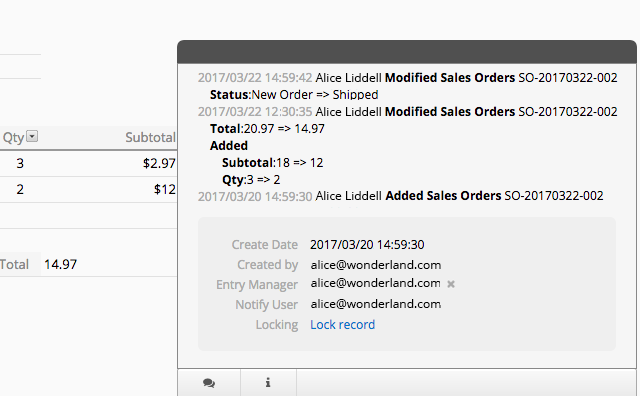The height and width of the screenshot is (401, 640).
Task: Remove Entry Manager alice@wonderland.com with x icon
Action: 451,284
